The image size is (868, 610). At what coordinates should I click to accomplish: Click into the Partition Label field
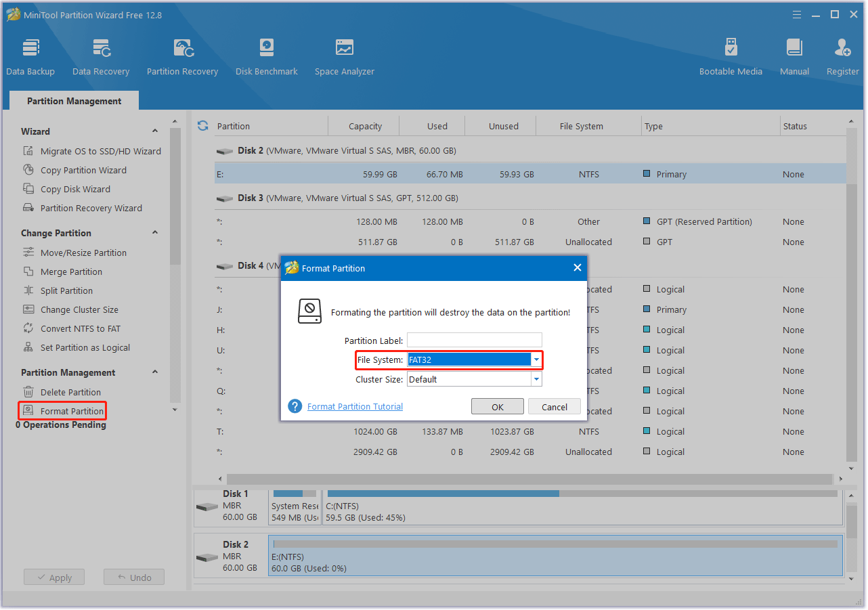tap(475, 341)
